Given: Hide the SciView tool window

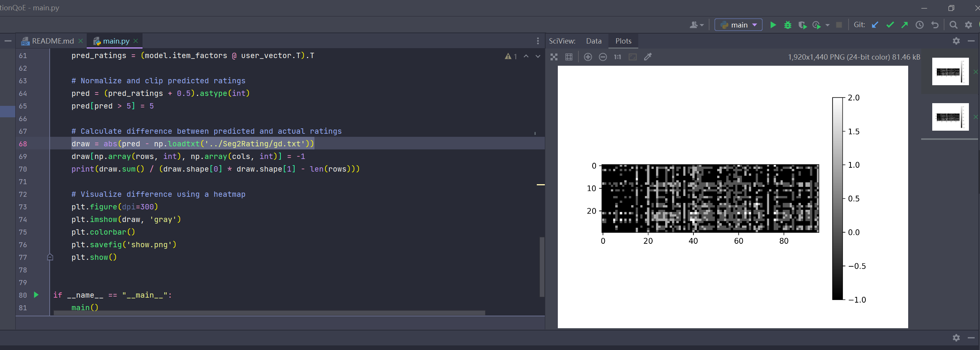Looking at the screenshot, I should tap(971, 41).
